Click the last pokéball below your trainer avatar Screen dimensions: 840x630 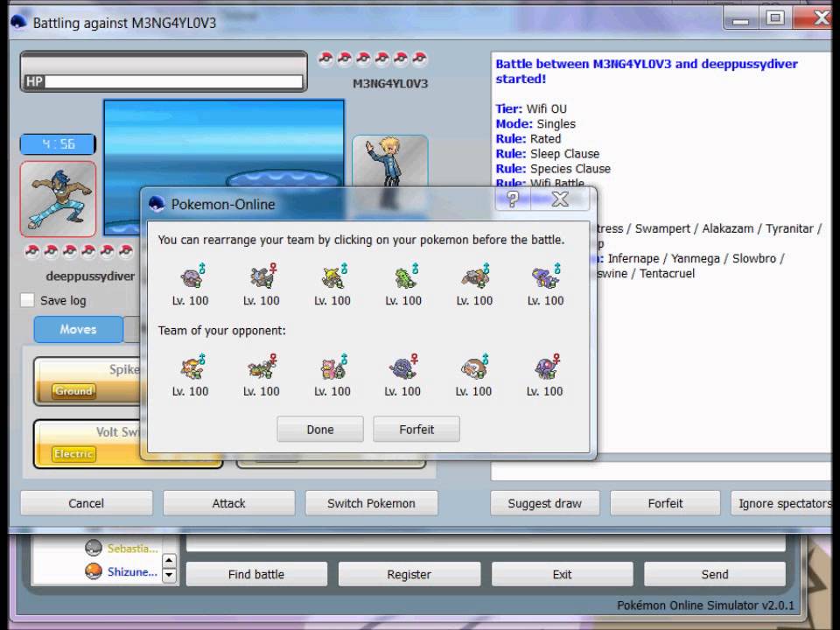(126, 251)
